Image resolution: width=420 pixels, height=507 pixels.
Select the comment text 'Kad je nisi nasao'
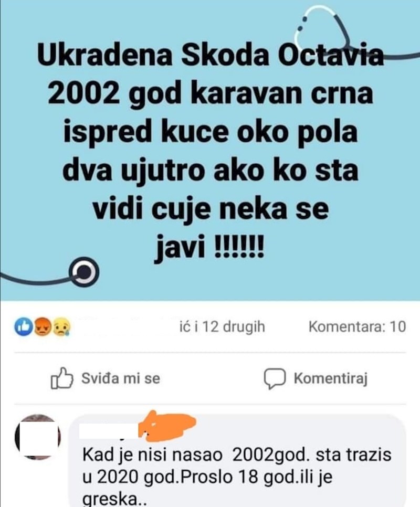point(153,455)
